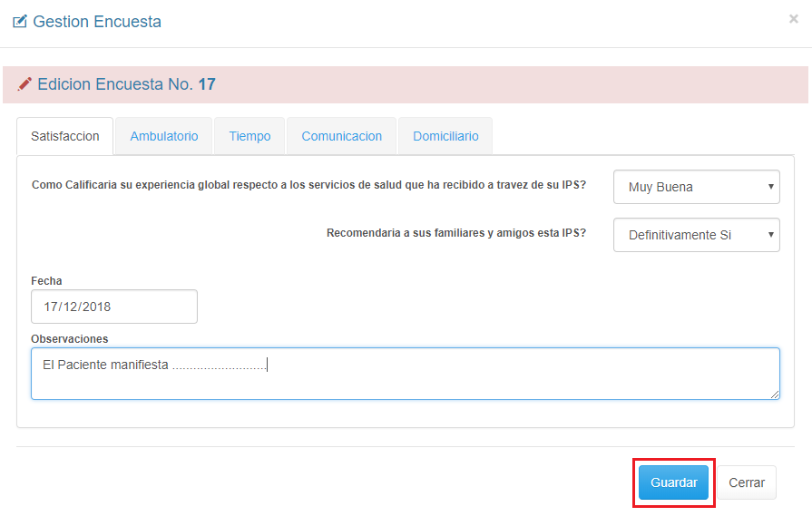Show the Domiciliario tab
The width and height of the screenshot is (812, 526).
tap(445, 136)
